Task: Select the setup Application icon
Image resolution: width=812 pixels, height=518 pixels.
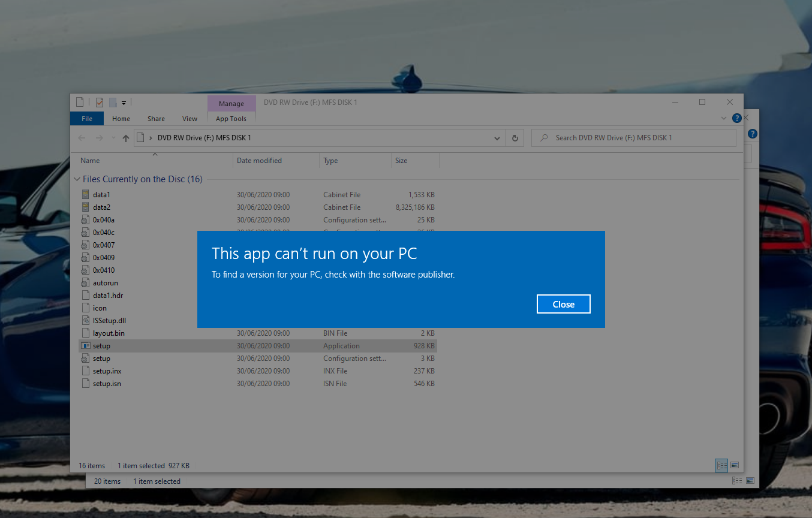Action: click(85, 346)
